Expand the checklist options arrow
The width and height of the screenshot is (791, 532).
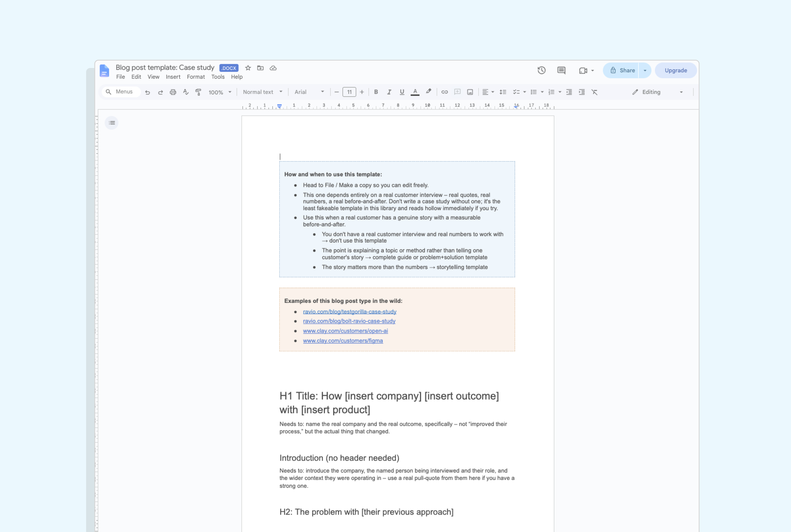click(524, 92)
